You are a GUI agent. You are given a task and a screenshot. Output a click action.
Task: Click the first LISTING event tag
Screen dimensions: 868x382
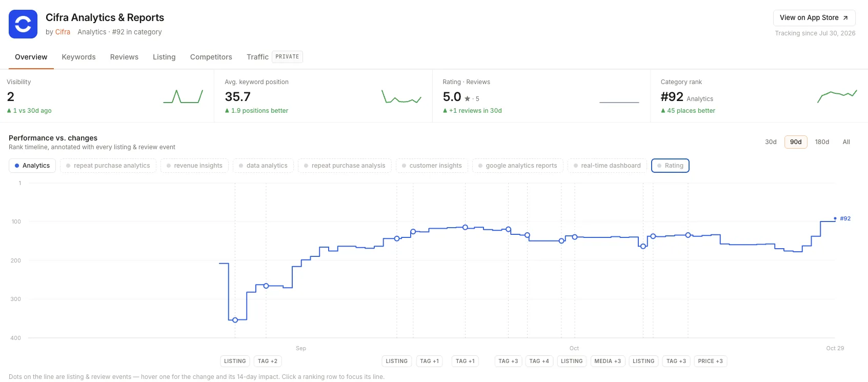pos(235,361)
